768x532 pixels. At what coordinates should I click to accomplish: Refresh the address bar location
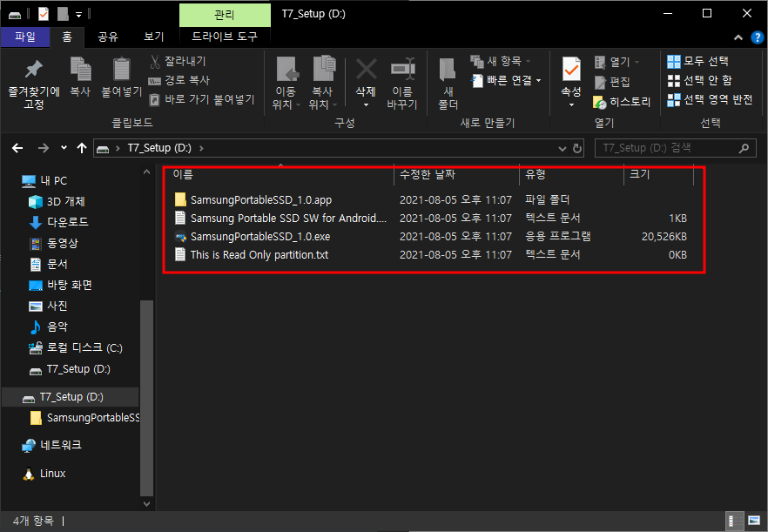point(577,148)
